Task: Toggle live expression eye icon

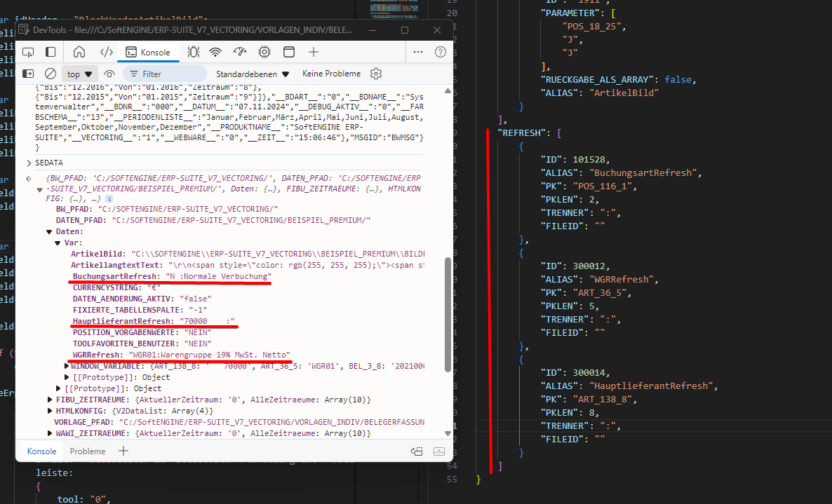Action: [109, 74]
